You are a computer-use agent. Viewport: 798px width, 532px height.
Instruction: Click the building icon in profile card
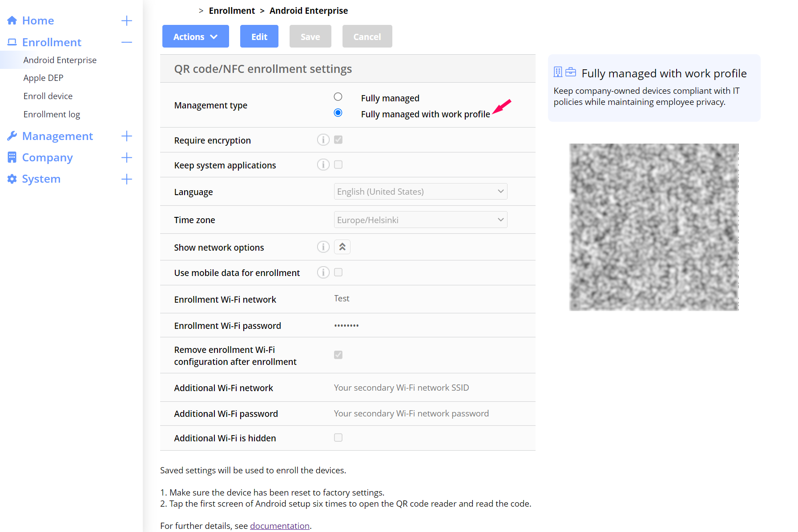558,72
